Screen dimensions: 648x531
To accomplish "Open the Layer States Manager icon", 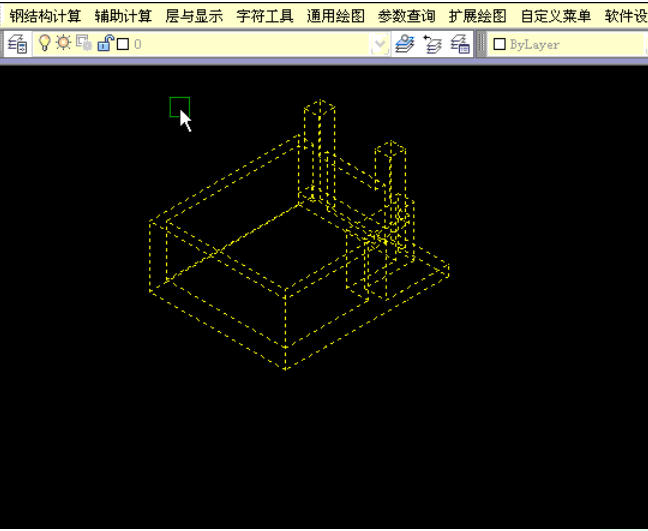I will coord(460,44).
